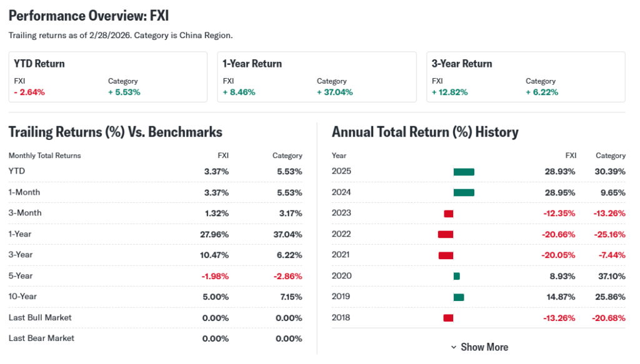Click the 5-Year FXI value -1.98%
This screenshot has height=364, width=640.
(x=214, y=276)
